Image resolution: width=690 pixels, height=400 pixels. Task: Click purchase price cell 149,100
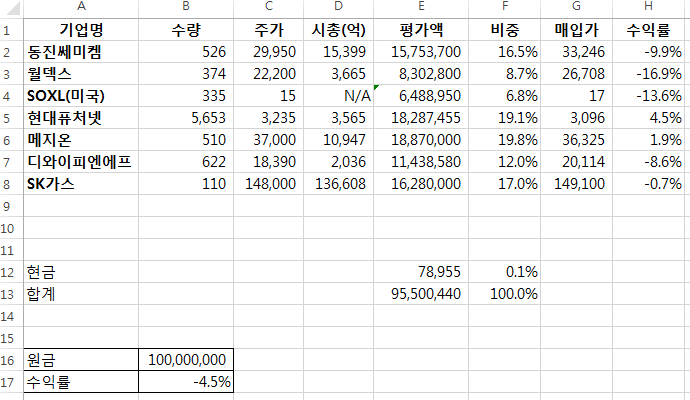click(576, 184)
